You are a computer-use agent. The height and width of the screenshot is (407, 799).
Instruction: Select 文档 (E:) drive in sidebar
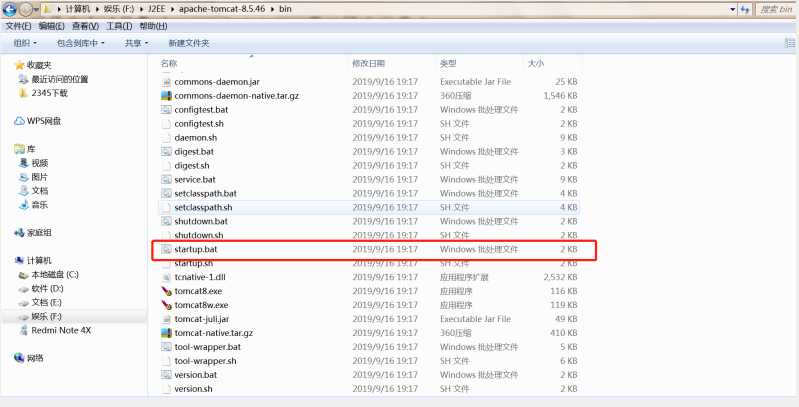point(46,302)
